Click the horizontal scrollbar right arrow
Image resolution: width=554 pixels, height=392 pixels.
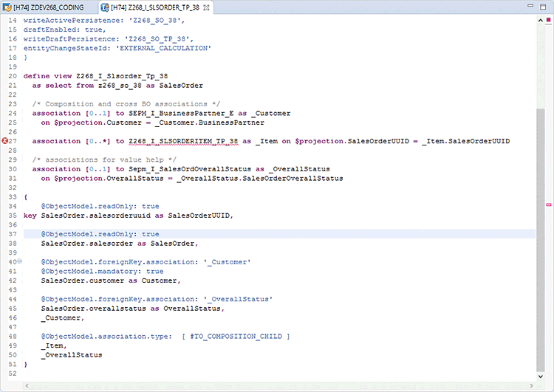pos(531,385)
